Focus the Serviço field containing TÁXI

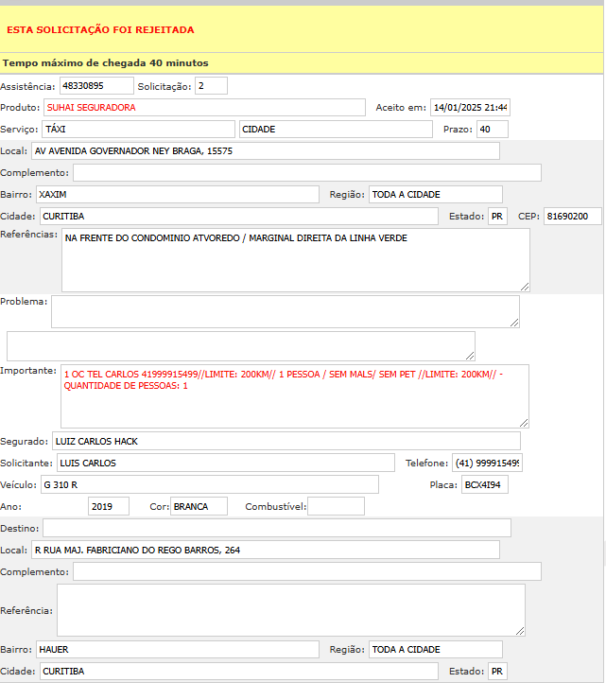click(137, 130)
